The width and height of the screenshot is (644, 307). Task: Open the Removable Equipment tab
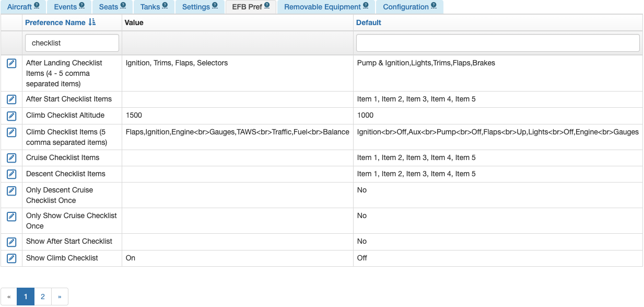(326, 7)
